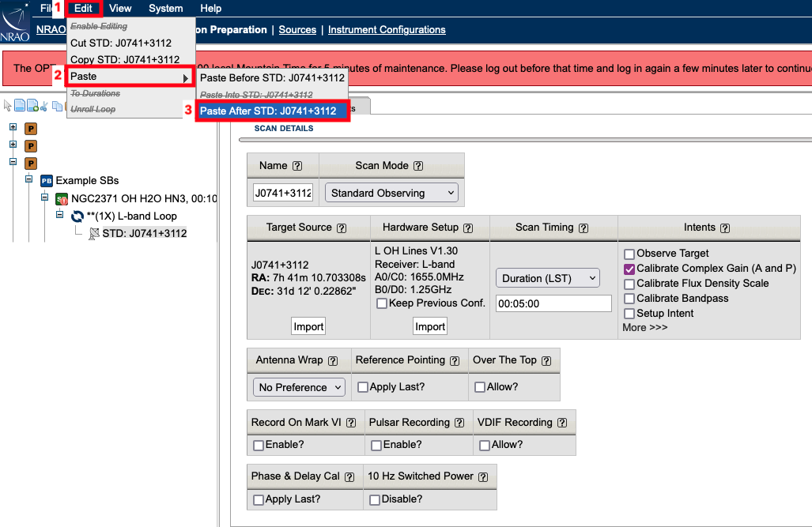Choose Paste After STD: J0741+3112
This screenshot has height=527, width=812.
point(268,111)
